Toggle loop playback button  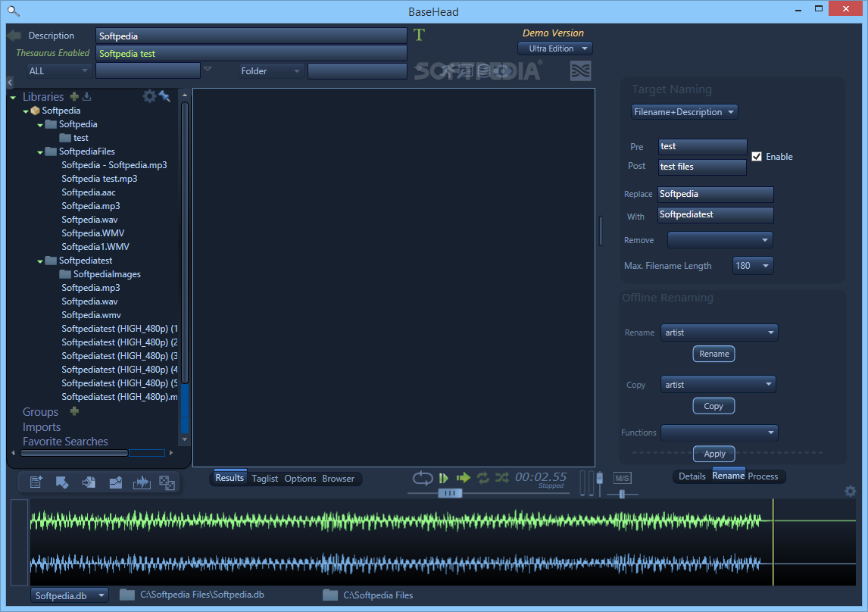423,477
